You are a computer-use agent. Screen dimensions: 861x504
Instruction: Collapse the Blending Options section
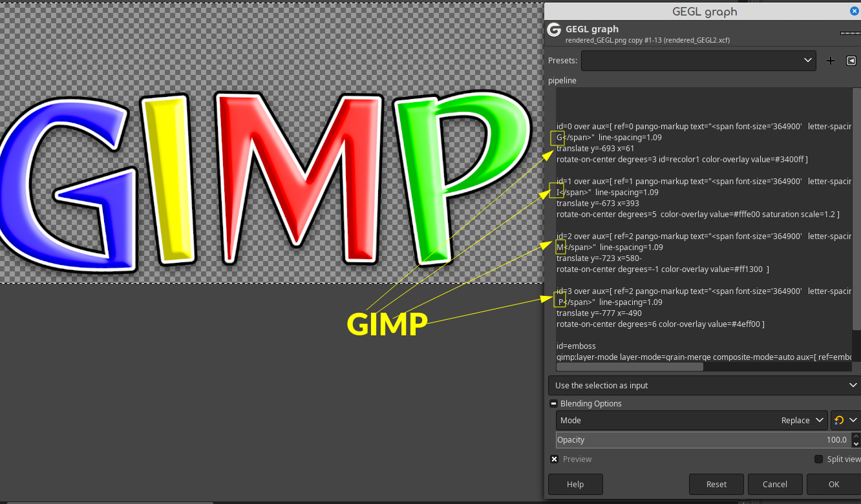point(553,403)
